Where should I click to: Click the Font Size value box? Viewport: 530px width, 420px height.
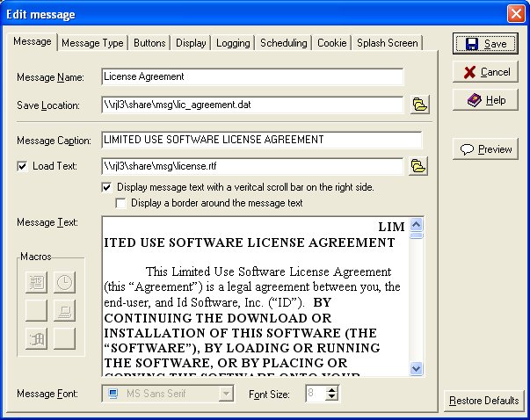316,394
